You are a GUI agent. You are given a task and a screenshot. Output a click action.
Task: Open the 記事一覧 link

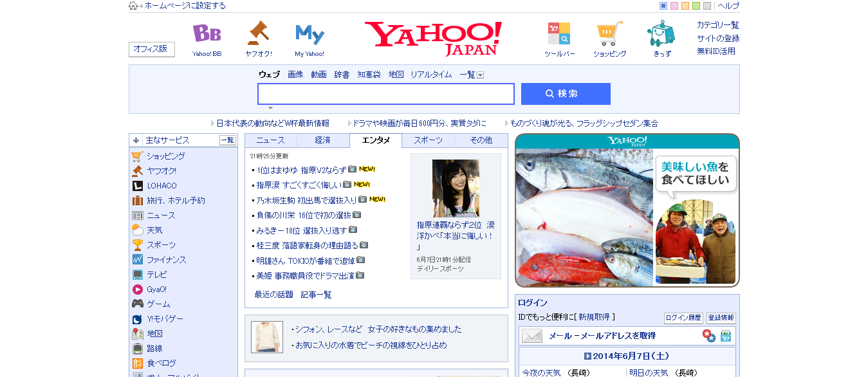click(x=317, y=295)
